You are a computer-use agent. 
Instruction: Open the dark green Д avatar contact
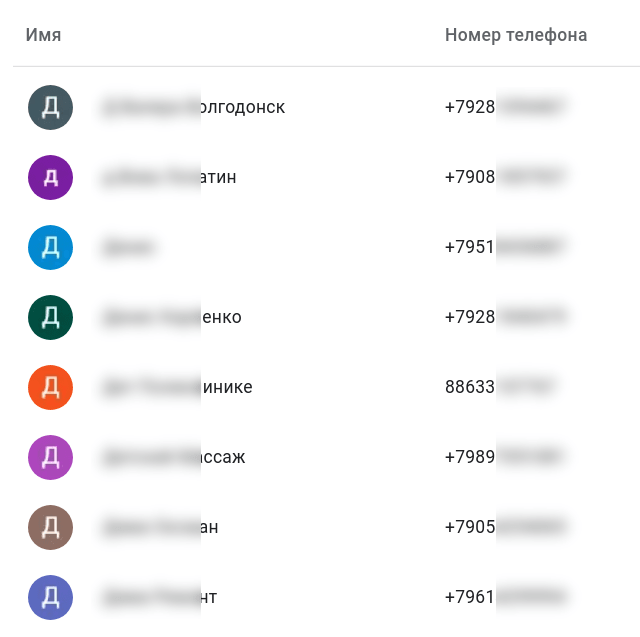[50, 317]
